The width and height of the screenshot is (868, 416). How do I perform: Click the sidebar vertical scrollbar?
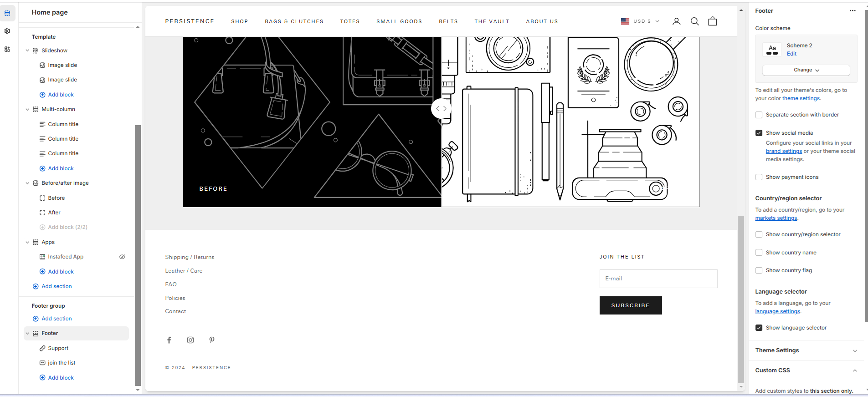tap(138, 255)
